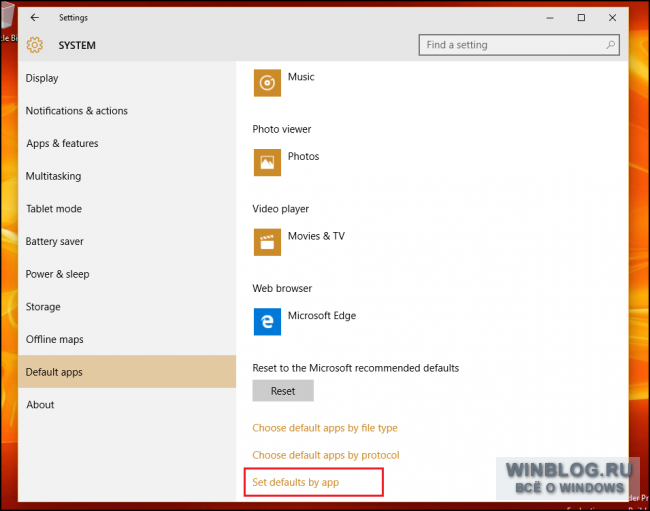Close the Settings window
The width and height of the screenshot is (650, 511).
coord(612,17)
